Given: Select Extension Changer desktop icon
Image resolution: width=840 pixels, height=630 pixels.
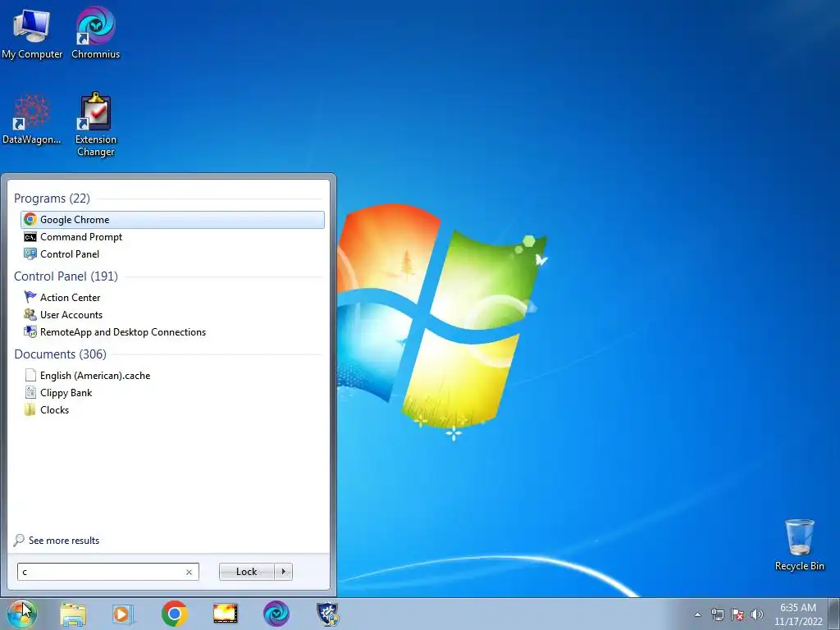Looking at the screenshot, I should click(x=96, y=125).
